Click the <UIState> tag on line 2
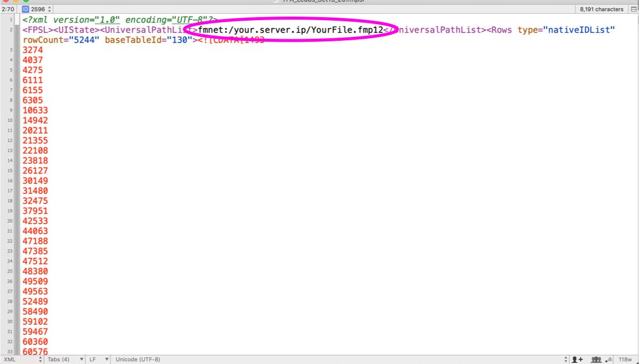Screen dimensions: 639x364 pos(77,30)
